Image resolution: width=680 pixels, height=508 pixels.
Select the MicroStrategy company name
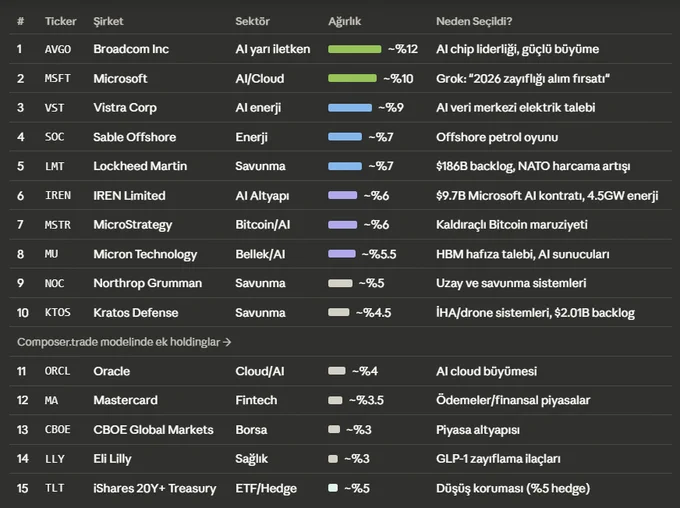(133, 225)
